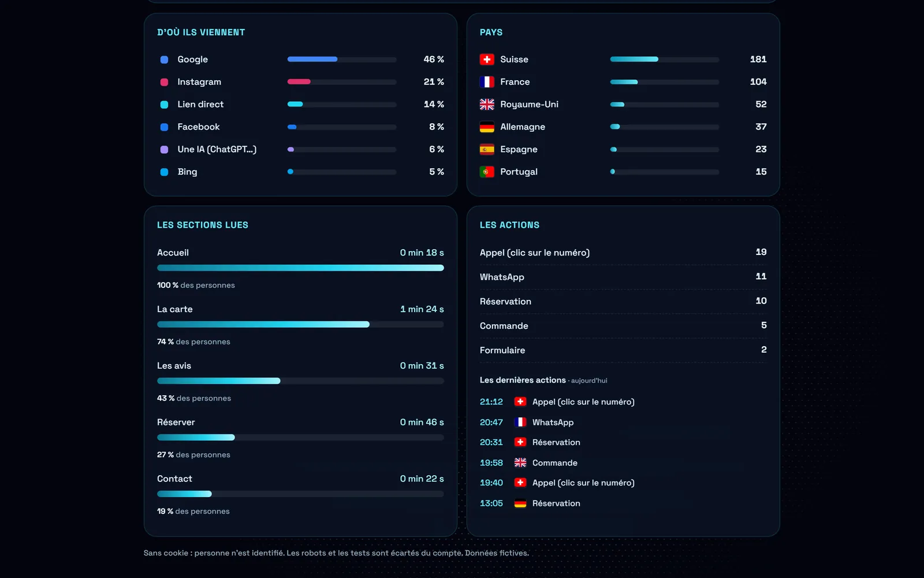The width and height of the screenshot is (924, 578).
Task: Click the Accueil section progress bar
Action: [x=300, y=268]
